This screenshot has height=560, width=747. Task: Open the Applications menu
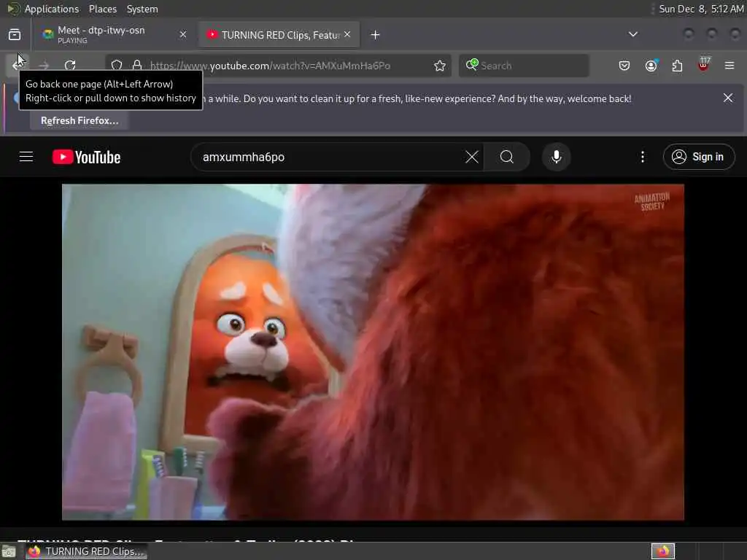pos(52,9)
